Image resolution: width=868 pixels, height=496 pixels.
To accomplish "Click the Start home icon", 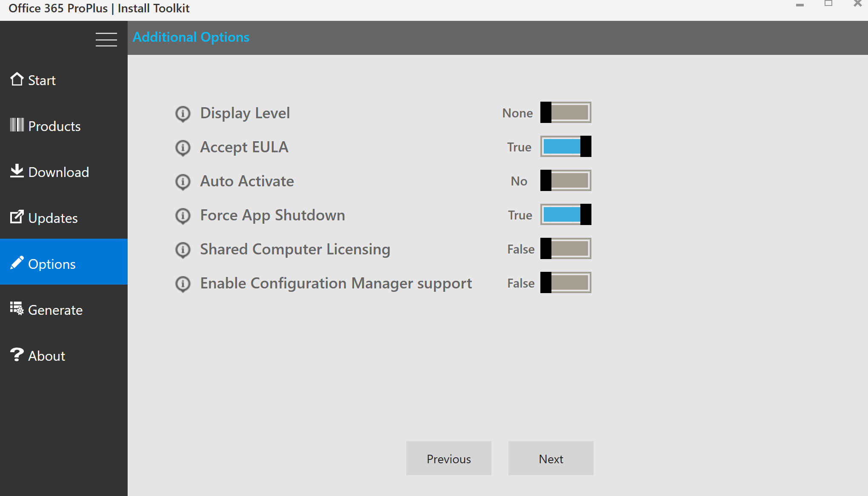I will point(17,79).
